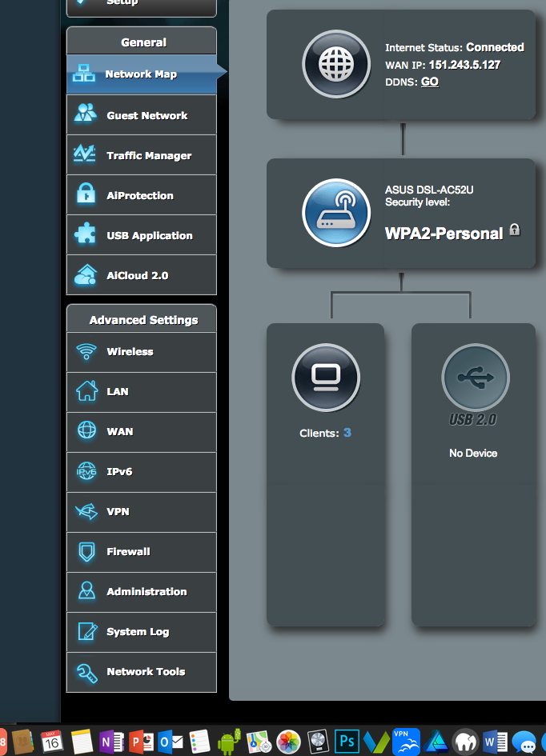Click the VPN arrows icon
Image resolution: width=546 pixels, height=756 pixels.
coord(86,511)
